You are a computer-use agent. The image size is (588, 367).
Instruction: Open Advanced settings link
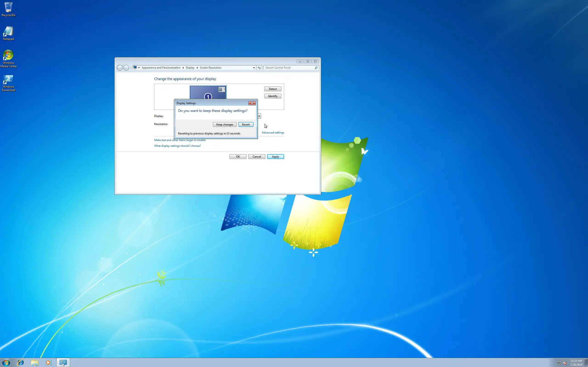(273, 133)
